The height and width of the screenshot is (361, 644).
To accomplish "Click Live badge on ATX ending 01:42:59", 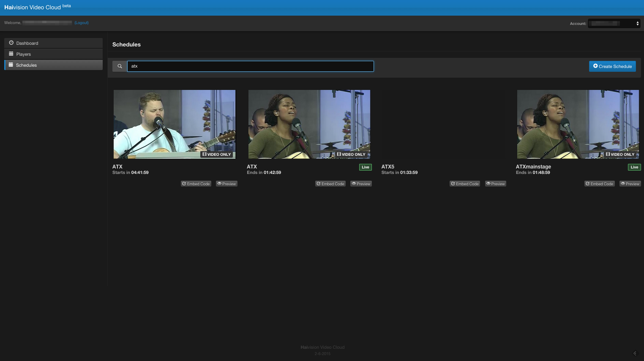I will click(x=366, y=167).
